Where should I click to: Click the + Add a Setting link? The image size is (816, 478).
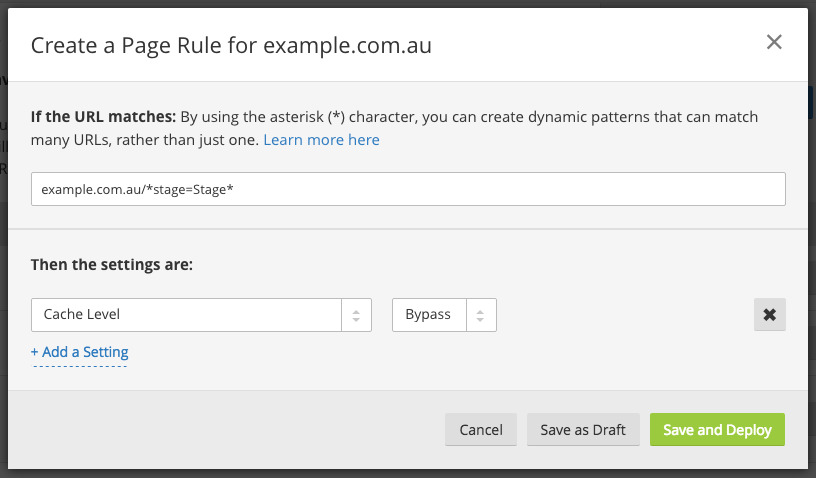pos(80,352)
